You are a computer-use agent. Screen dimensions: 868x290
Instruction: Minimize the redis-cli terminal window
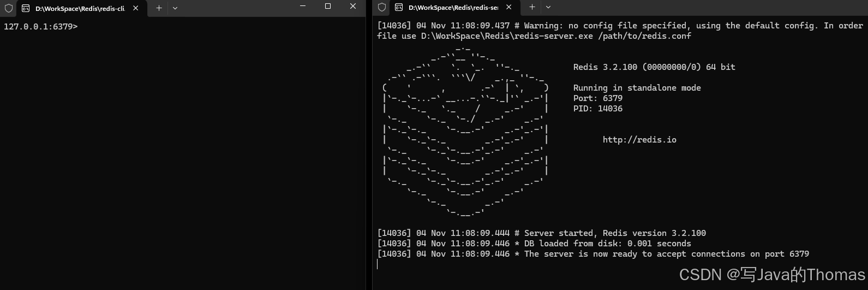[x=303, y=6]
